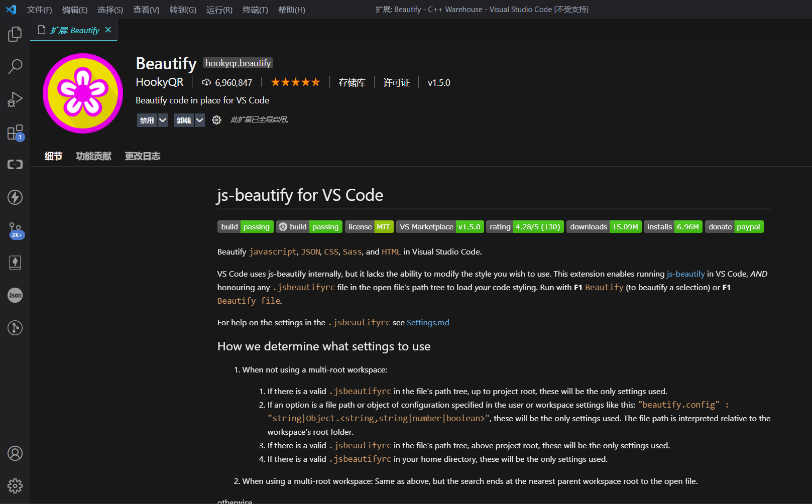812x504 pixels.
Task: Open the Manage gear at bottom left
Action: tap(15, 486)
